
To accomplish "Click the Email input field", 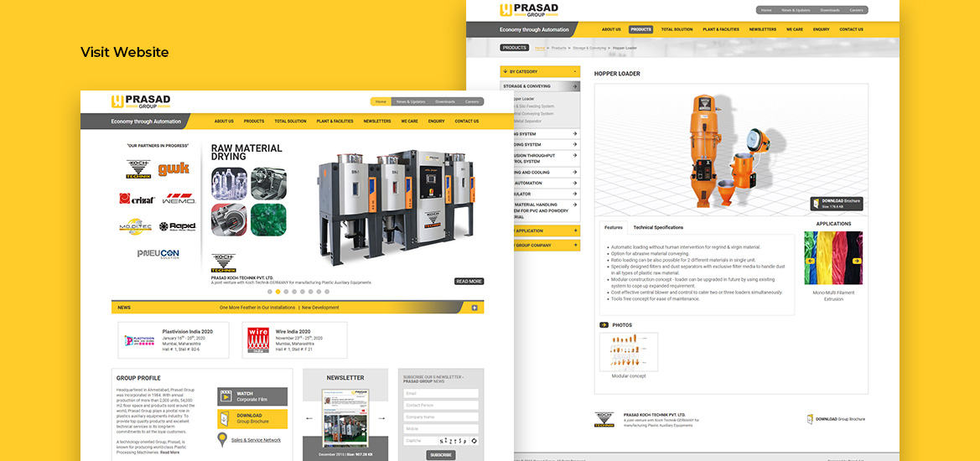I will (x=441, y=394).
